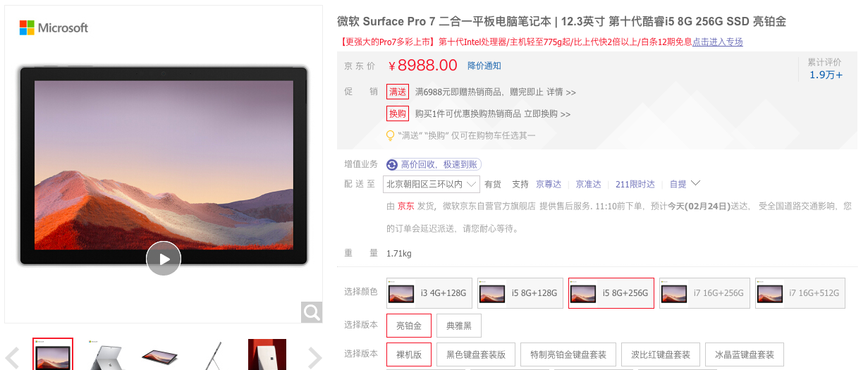This screenshot has width=868, height=370.
Task: Click the magnifier zoom icon on product image
Action: coord(312,312)
